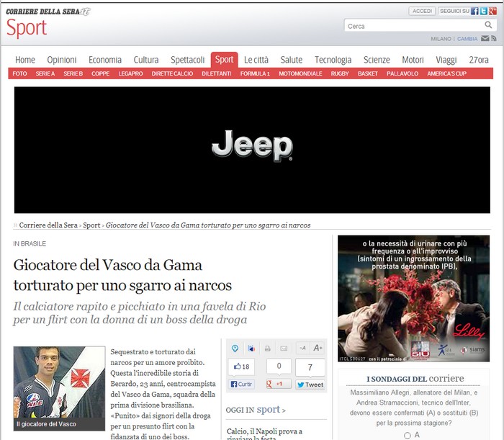Print the article using printer icon
The width and height of the screenshot is (504, 440).
pyautogui.click(x=267, y=349)
